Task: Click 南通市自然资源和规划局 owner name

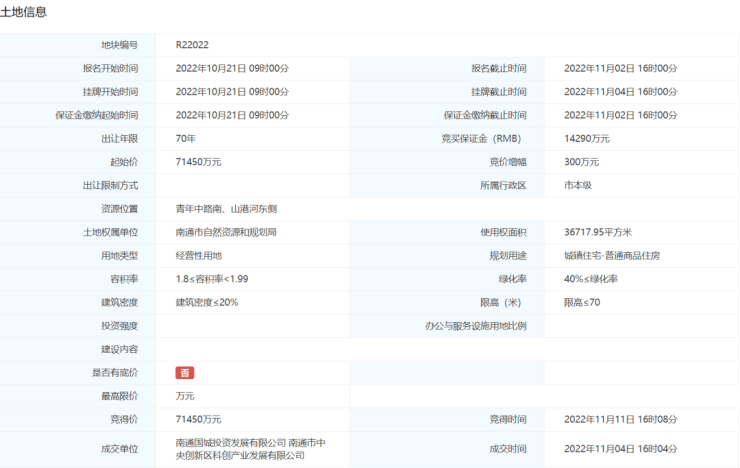Action: [226, 232]
